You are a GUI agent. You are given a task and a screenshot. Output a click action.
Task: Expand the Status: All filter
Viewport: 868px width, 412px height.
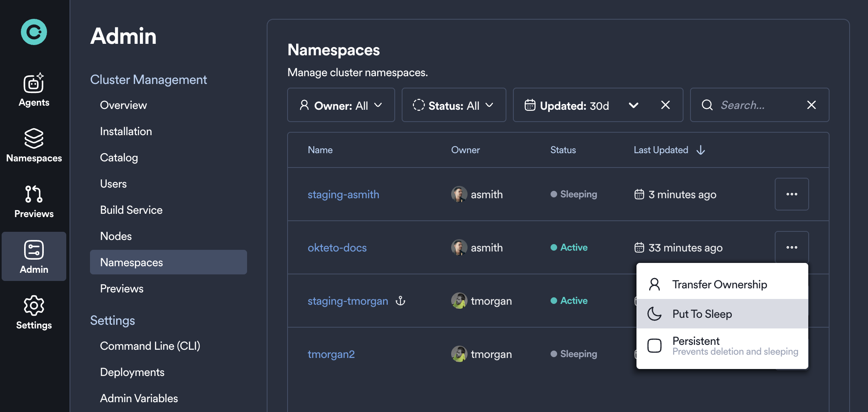(454, 105)
